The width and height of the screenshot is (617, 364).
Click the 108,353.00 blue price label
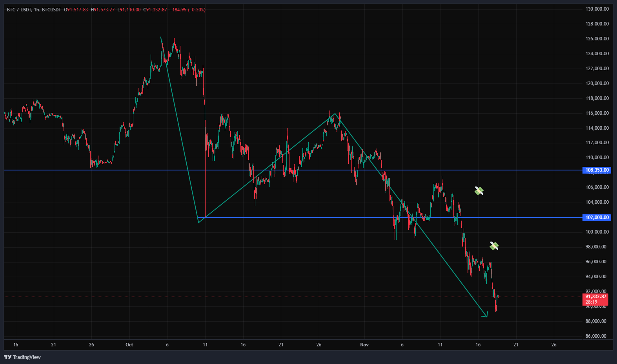pos(597,170)
